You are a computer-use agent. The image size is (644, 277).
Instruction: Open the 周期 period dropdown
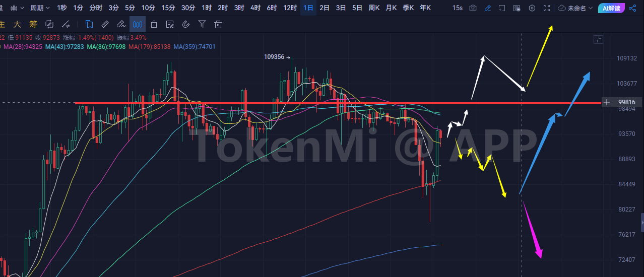(x=40, y=8)
